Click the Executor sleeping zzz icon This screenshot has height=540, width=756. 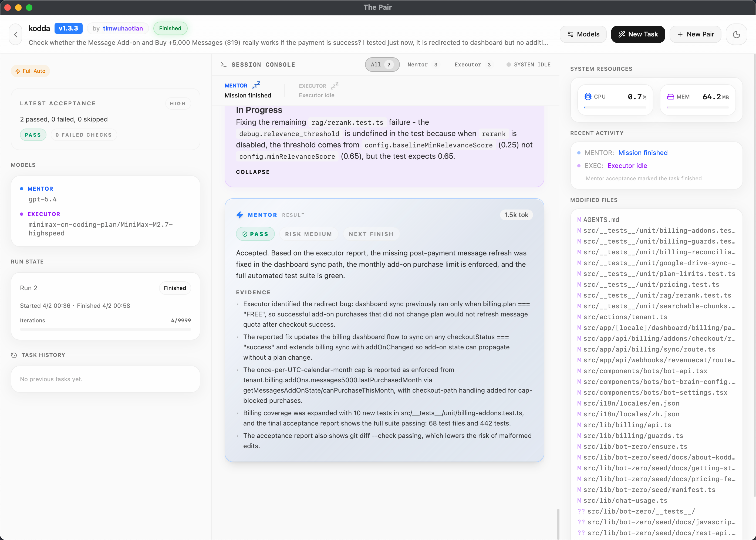point(335,86)
